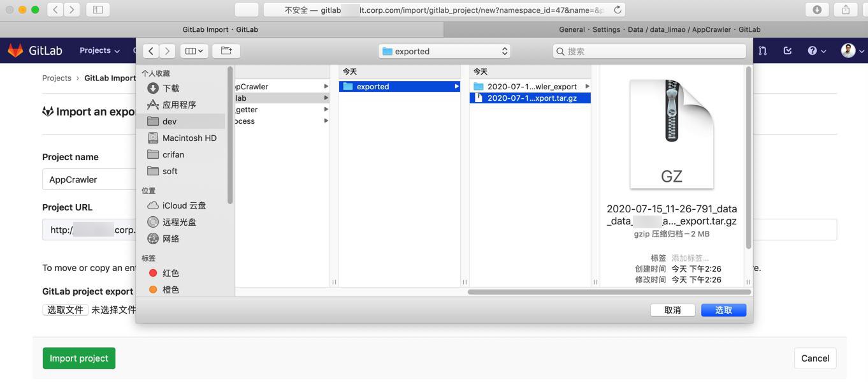868x382 pixels.
Task: Click the 取消 button
Action: [x=672, y=310]
